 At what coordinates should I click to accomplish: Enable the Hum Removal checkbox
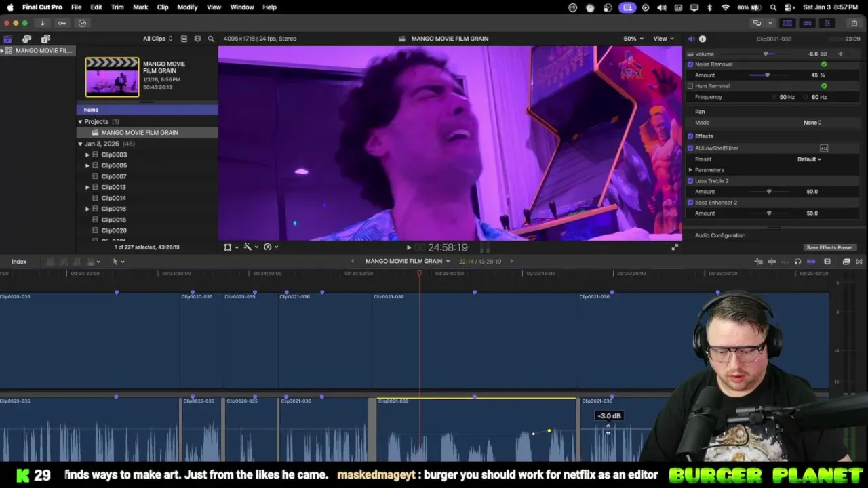tap(690, 86)
